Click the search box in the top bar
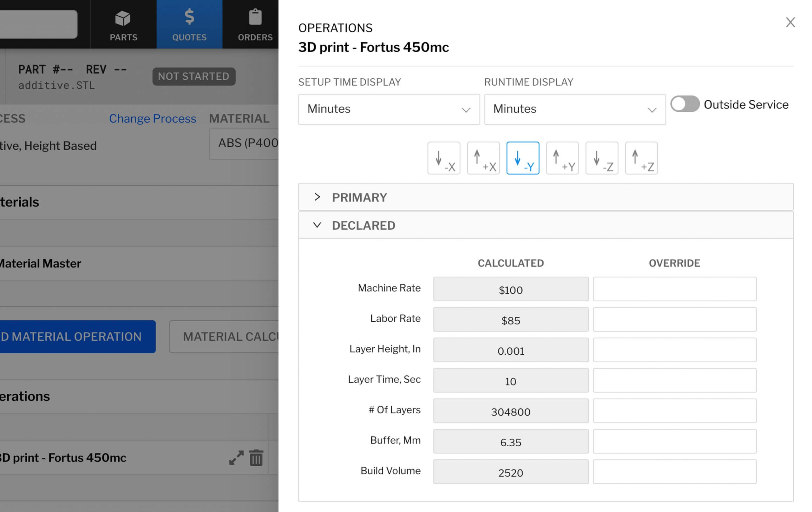This screenshot has height=512, width=812. [38, 24]
